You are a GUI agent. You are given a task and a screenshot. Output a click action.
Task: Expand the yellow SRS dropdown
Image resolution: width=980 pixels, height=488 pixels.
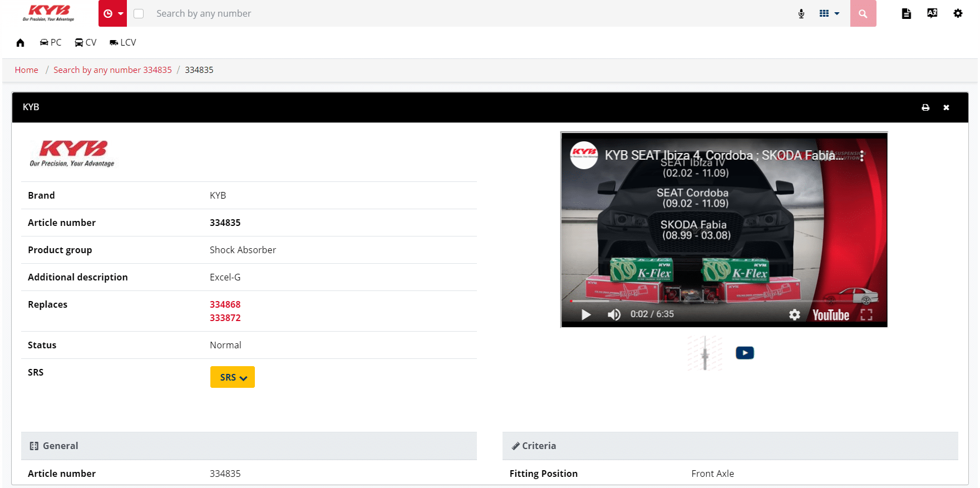click(x=233, y=377)
